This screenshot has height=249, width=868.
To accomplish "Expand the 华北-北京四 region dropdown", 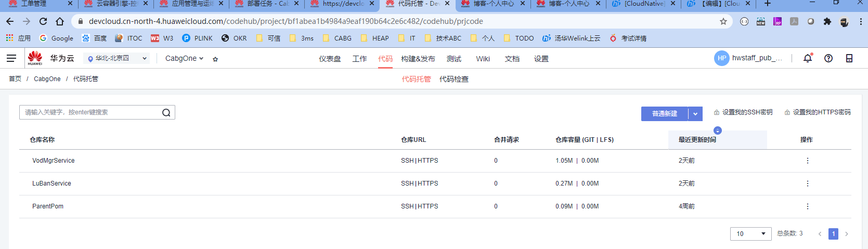I will (x=116, y=58).
